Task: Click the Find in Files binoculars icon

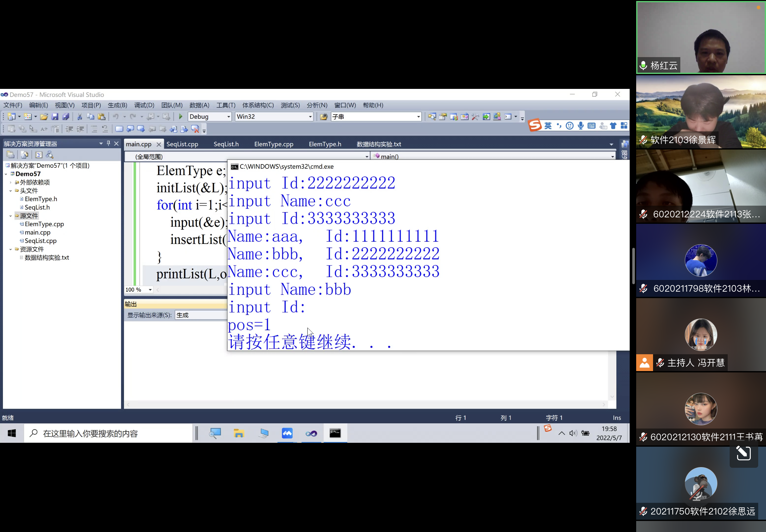Action: click(x=324, y=116)
